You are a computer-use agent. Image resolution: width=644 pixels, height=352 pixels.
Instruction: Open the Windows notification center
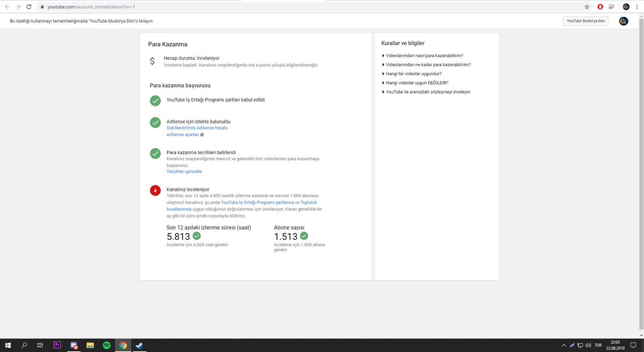point(634,345)
